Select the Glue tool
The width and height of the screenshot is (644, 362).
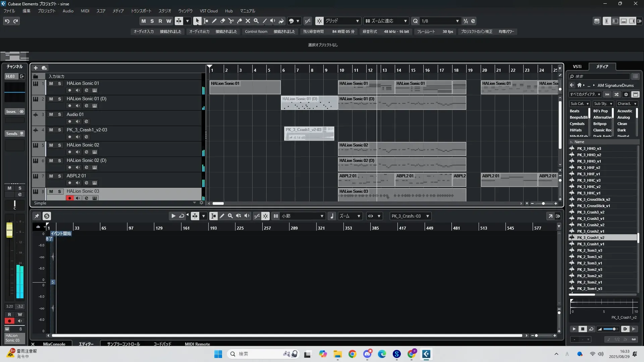[239, 21]
